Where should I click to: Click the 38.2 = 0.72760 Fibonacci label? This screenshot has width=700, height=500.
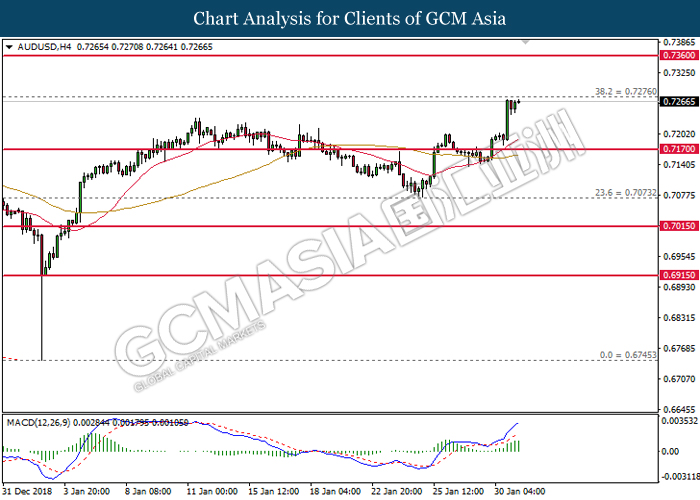click(626, 92)
